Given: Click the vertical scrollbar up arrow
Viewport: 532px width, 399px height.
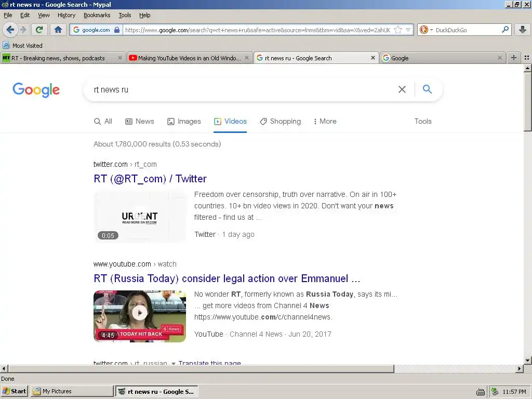Looking at the screenshot, I should click(x=528, y=68).
